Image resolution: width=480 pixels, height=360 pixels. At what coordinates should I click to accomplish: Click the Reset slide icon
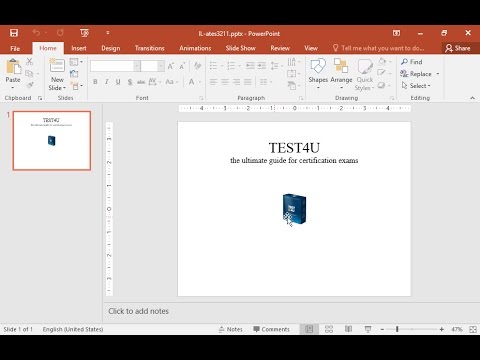74,74
